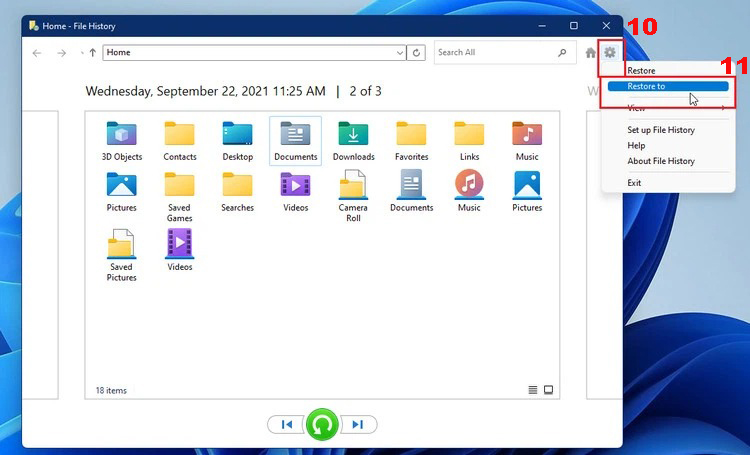Open the Documents library in second row
The width and height of the screenshot is (750, 455).
411,191
